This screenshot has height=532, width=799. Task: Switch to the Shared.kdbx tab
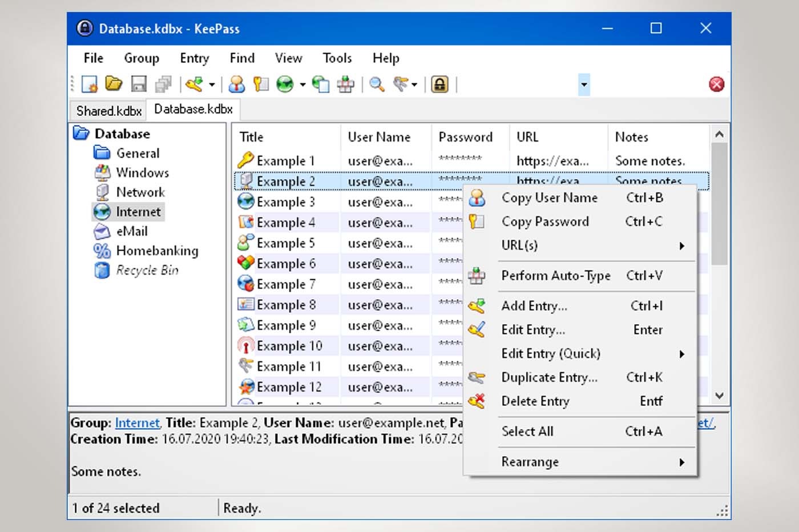tap(108, 111)
